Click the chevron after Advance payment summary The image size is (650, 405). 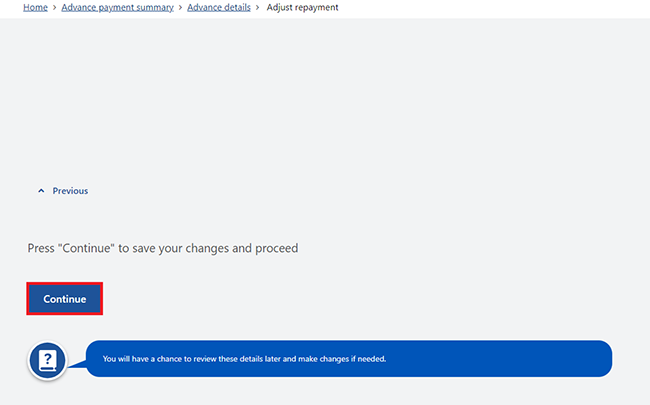[180, 7]
